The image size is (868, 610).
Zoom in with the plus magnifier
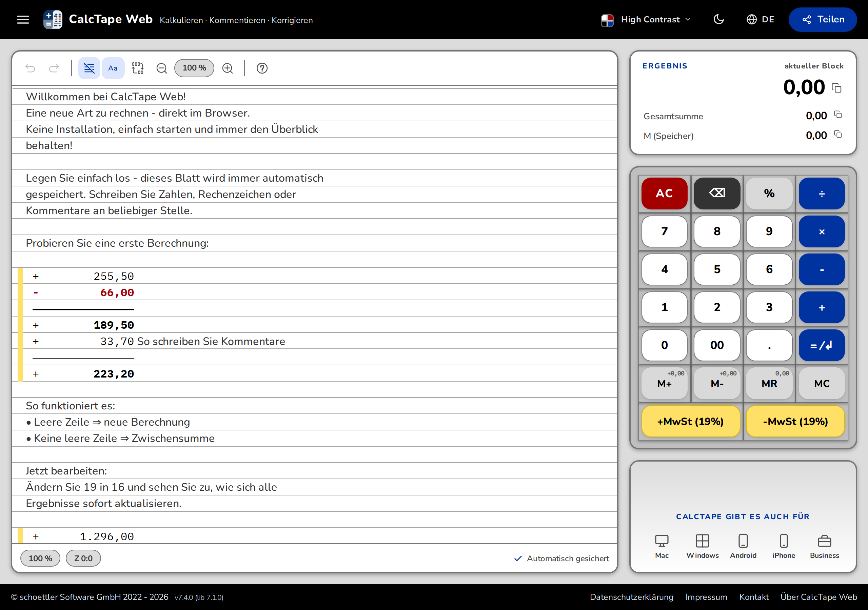tap(228, 68)
